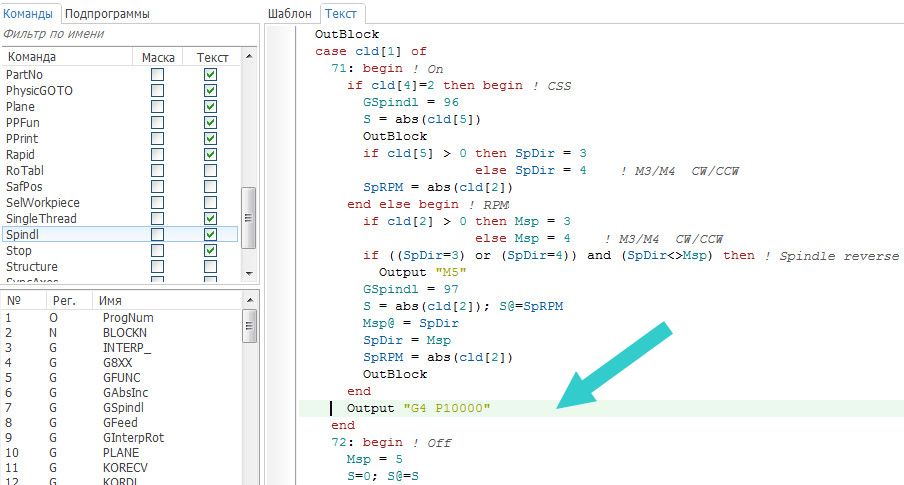This screenshot has height=485, width=904.
Task: Select the GFUNC register row
Action: point(122,378)
